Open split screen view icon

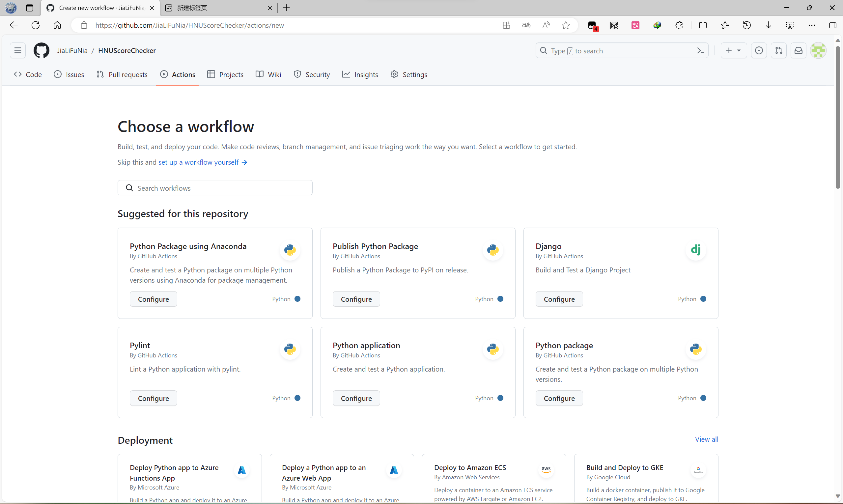pos(703,25)
